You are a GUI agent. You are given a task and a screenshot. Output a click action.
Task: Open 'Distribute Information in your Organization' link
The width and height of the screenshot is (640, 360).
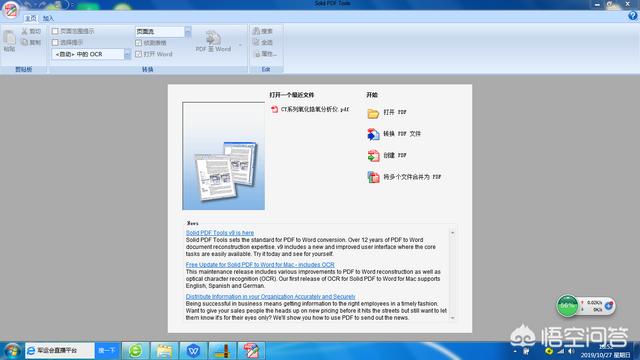click(271, 296)
